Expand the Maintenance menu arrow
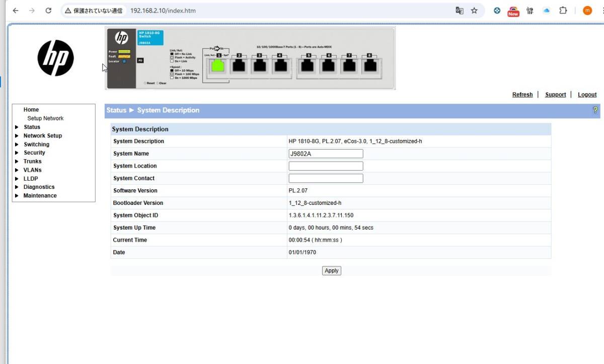The height and width of the screenshot is (364, 604). click(17, 196)
